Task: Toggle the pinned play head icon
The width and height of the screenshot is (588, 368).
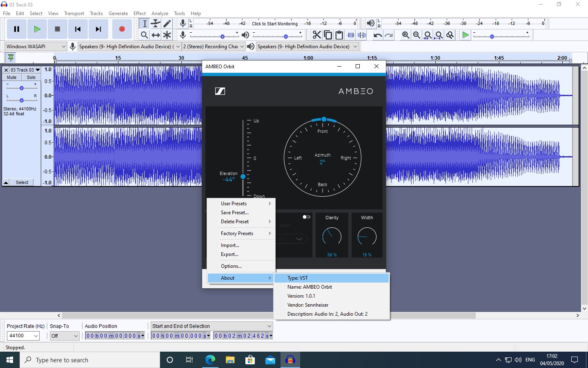Action: pos(11,58)
